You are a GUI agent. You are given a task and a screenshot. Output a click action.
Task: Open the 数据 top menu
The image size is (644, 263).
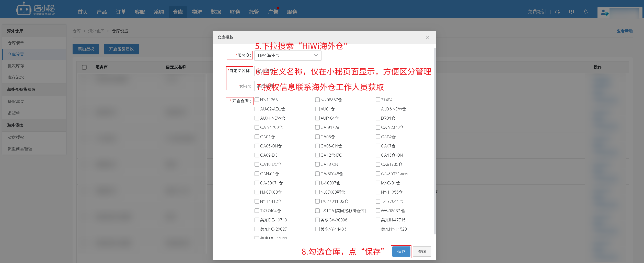pos(216,12)
